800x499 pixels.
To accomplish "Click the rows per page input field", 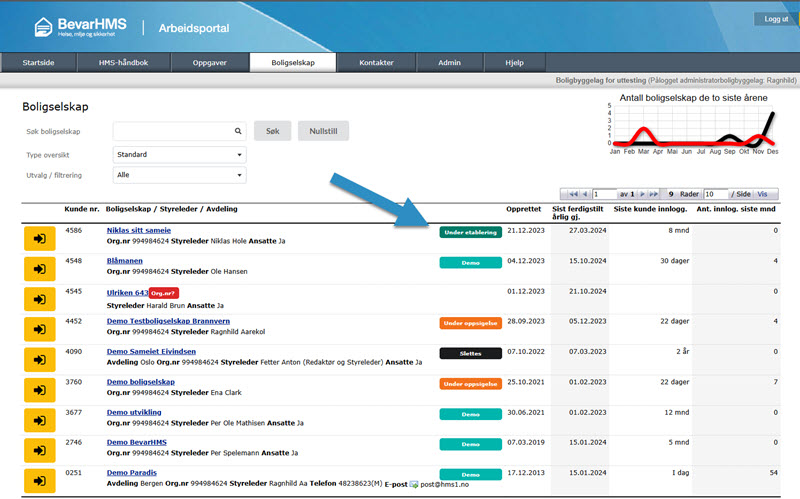I will click(x=714, y=194).
